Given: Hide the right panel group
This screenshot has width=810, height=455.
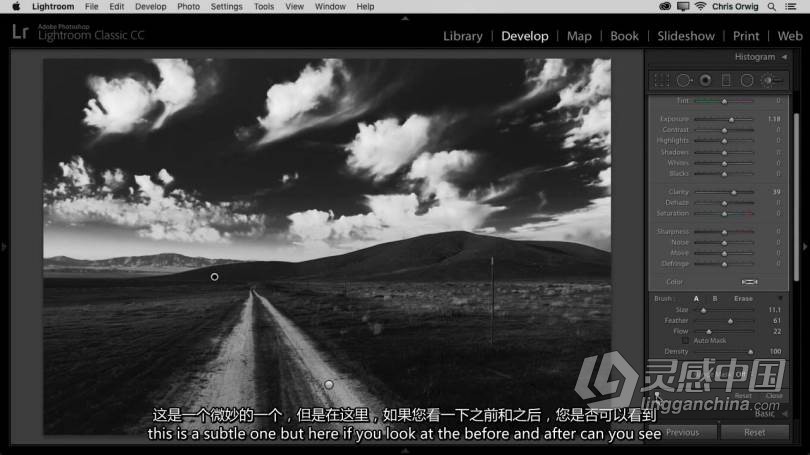Looking at the screenshot, I should click(x=805, y=247).
